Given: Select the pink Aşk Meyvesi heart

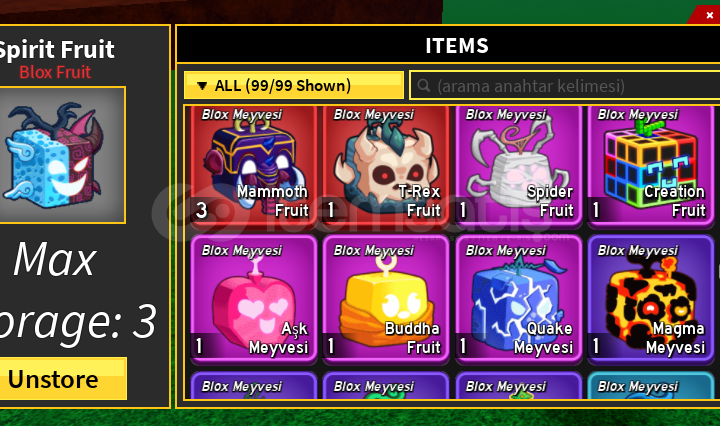Looking at the screenshot, I should pyautogui.click(x=253, y=299).
